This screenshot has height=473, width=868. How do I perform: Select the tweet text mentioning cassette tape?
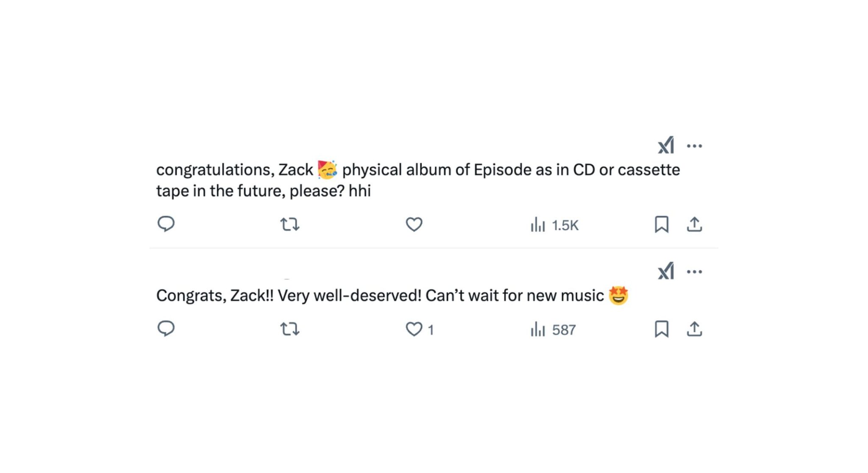381,180
